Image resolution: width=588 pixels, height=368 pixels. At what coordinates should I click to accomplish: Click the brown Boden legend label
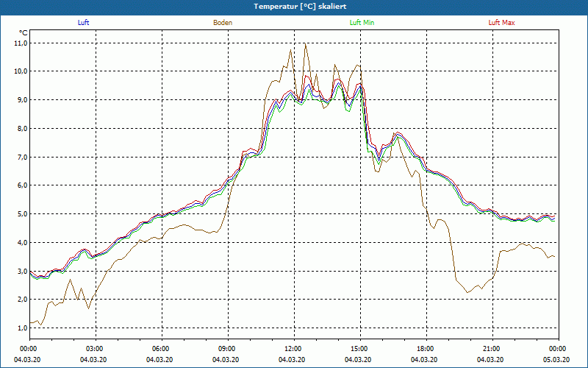click(223, 23)
